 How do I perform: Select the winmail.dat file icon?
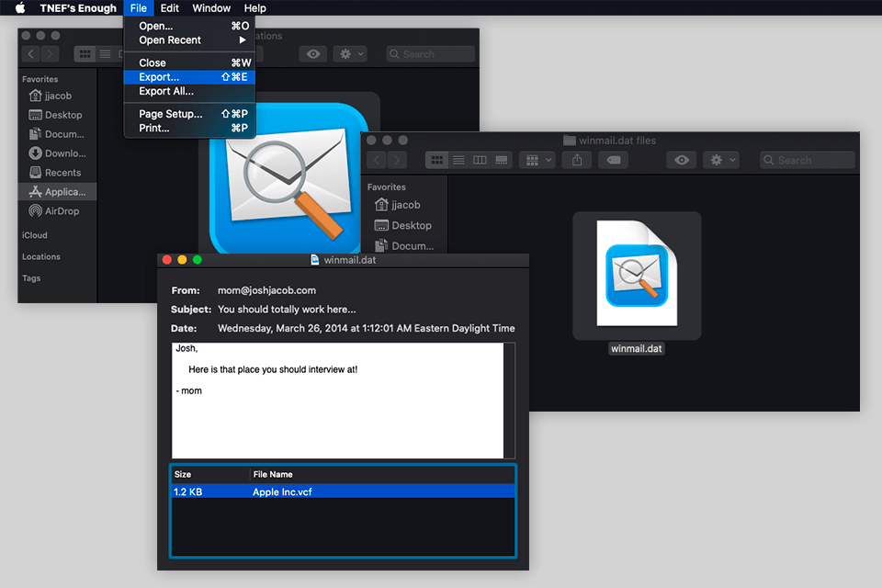coord(637,275)
